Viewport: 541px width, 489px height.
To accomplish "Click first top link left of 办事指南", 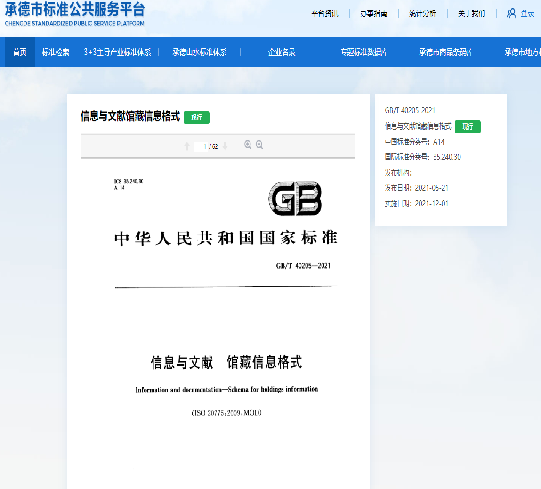I will pyautogui.click(x=325, y=13).
